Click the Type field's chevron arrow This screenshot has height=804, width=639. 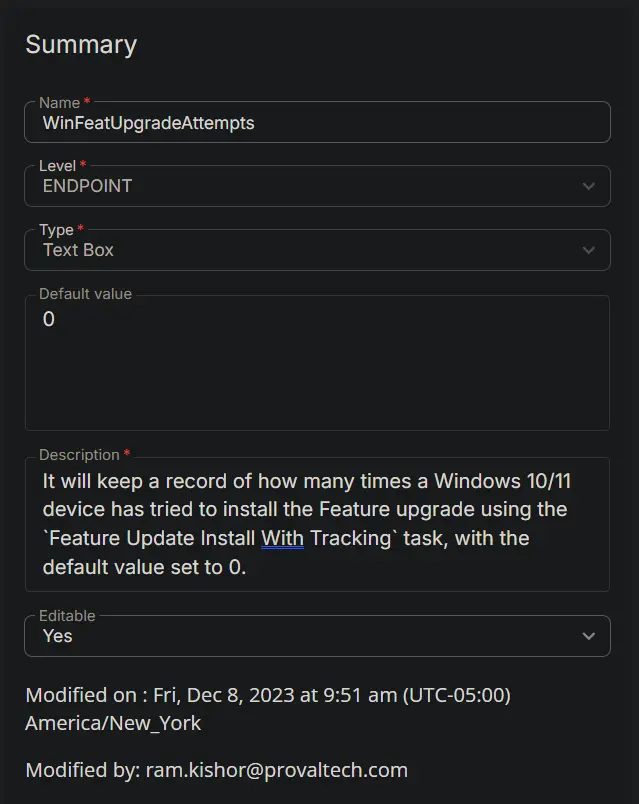(589, 250)
